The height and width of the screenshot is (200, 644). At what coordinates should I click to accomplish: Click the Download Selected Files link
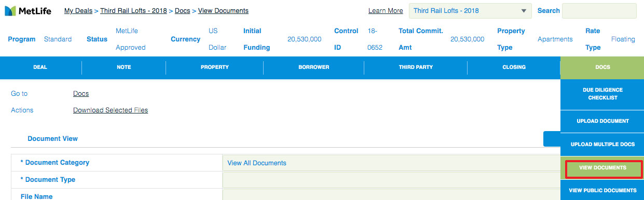(111, 110)
